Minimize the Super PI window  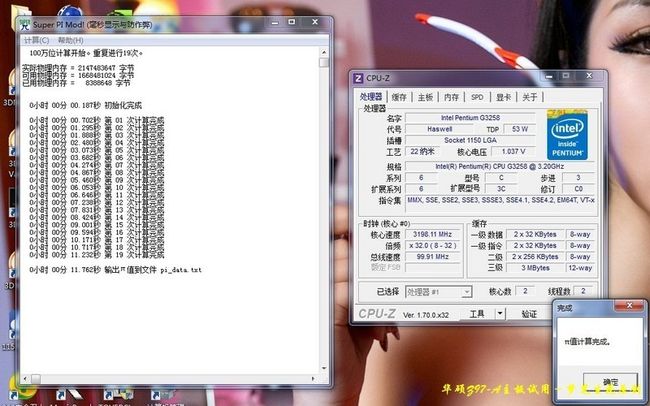275,22
